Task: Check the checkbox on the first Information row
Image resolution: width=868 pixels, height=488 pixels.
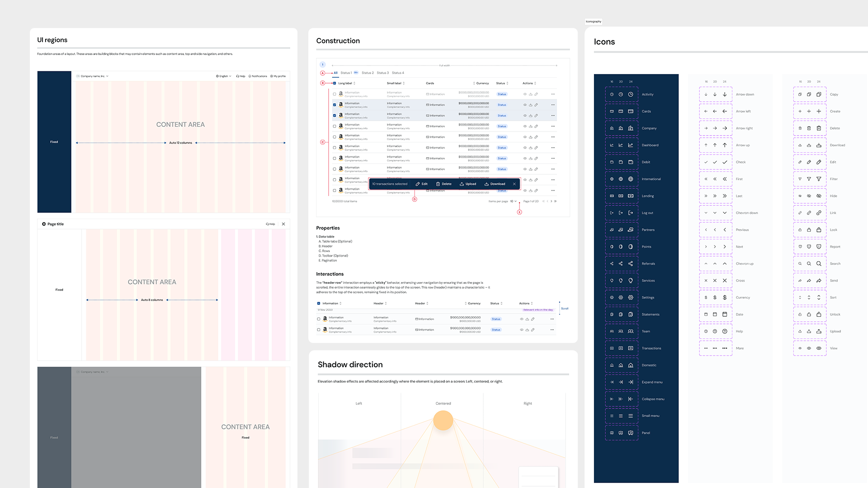Action: 335,94
